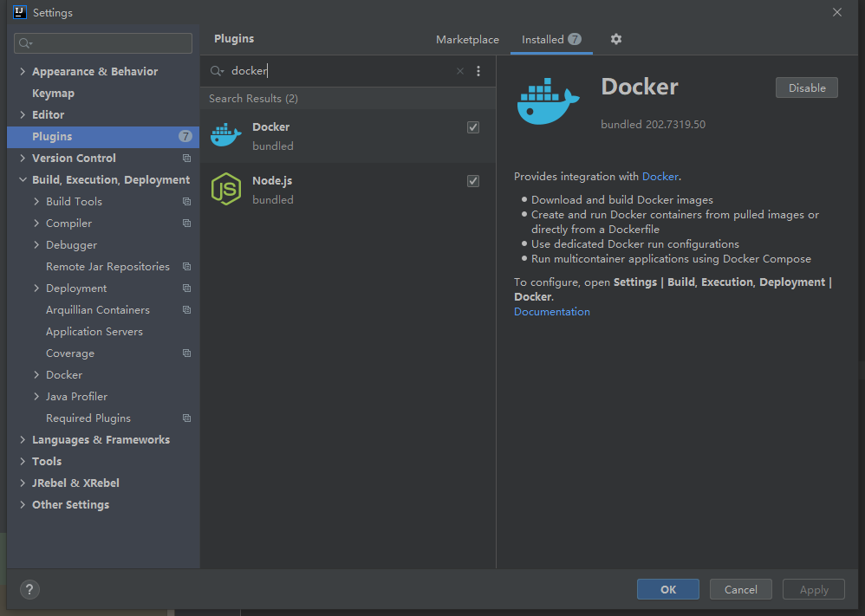Expand the Docker settings node
The image size is (865, 616).
[36, 374]
